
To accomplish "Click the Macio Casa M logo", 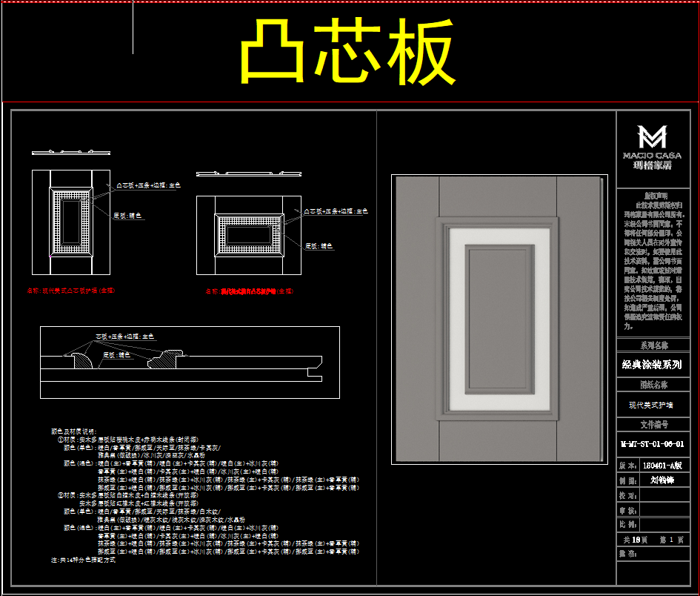I will point(652,138).
